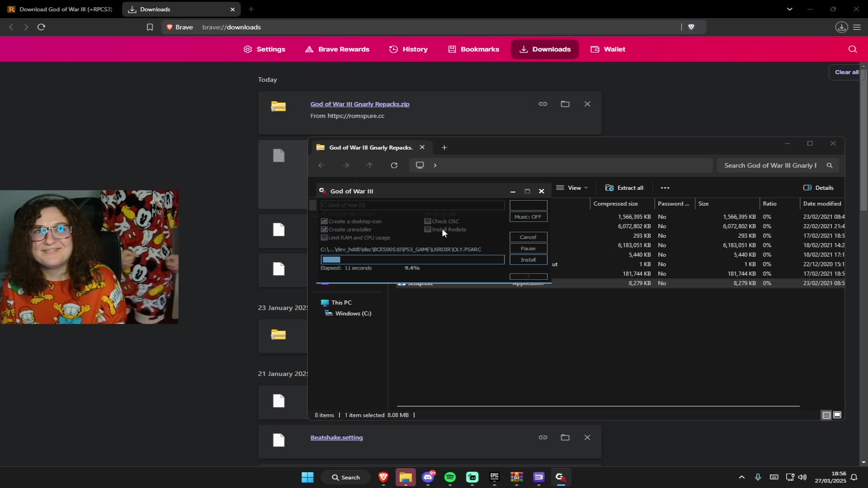Open WinRAR from taskbar
Viewport: 868px width, 488px height.
[517, 477]
